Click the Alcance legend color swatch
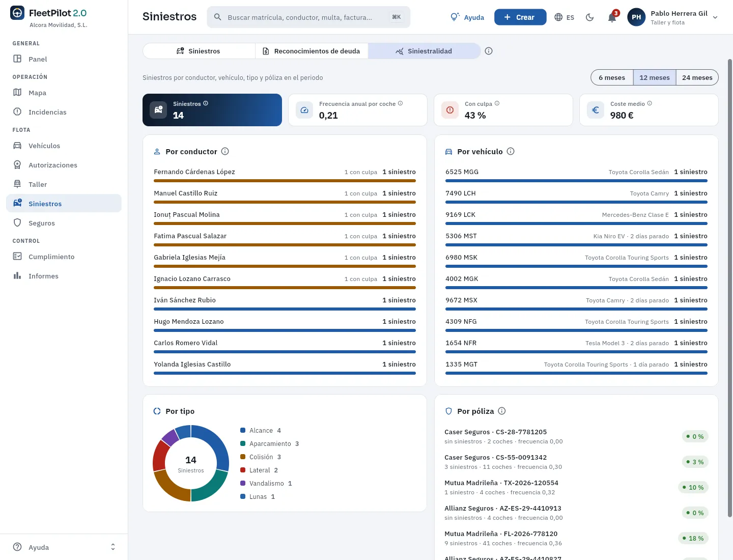Viewport: 733px width, 560px height. coord(243,431)
